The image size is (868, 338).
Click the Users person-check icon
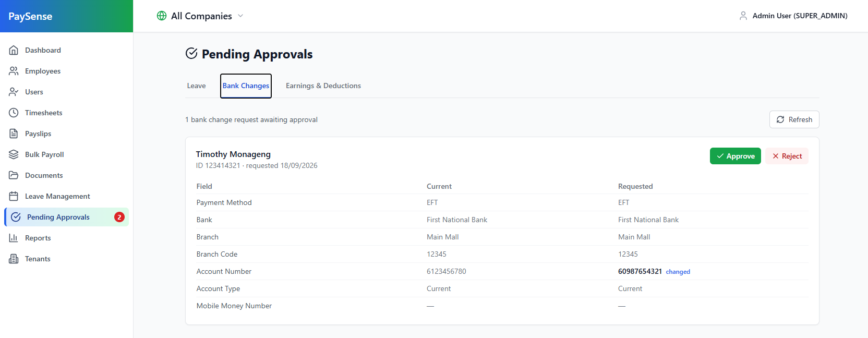click(14, 92)
